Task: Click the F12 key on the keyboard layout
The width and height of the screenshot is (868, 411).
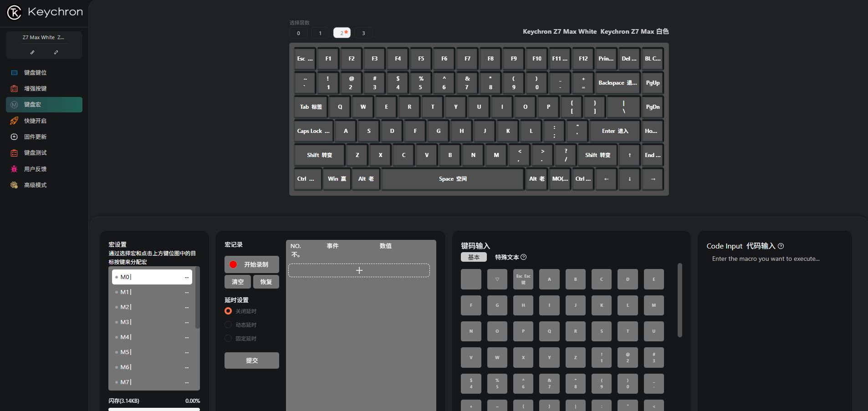Action: pyautogui.click(x=583, y=59)
